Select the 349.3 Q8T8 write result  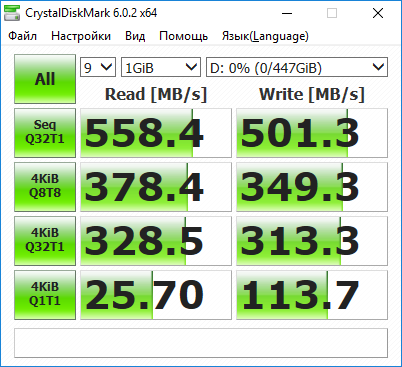[x=312, y=187]
